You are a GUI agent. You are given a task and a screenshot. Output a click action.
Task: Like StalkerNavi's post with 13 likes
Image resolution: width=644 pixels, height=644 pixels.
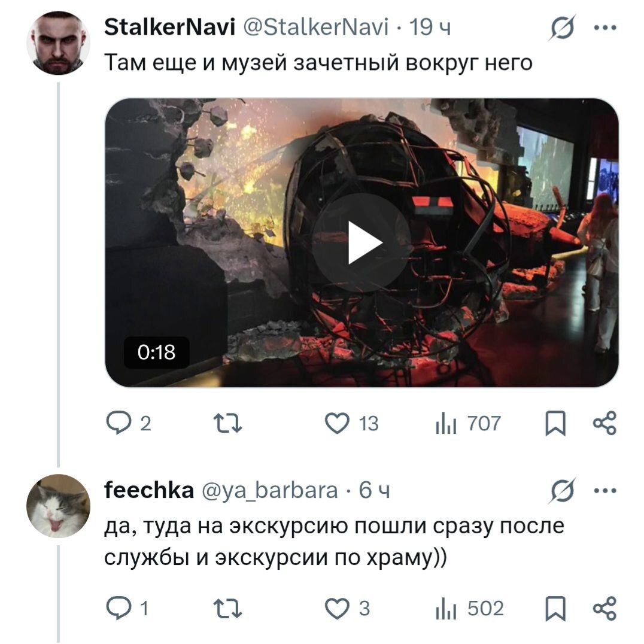click(x=351, y=423)
